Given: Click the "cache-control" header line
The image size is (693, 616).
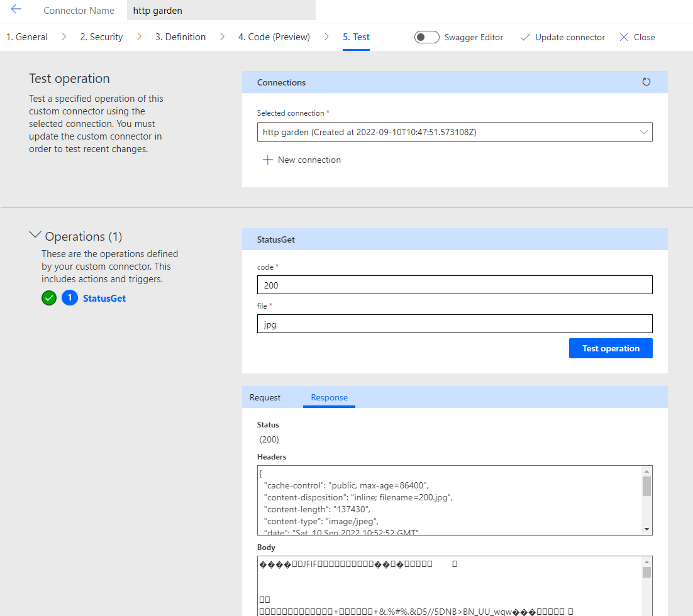Looking at the screenshot, I should click(346, 485).
